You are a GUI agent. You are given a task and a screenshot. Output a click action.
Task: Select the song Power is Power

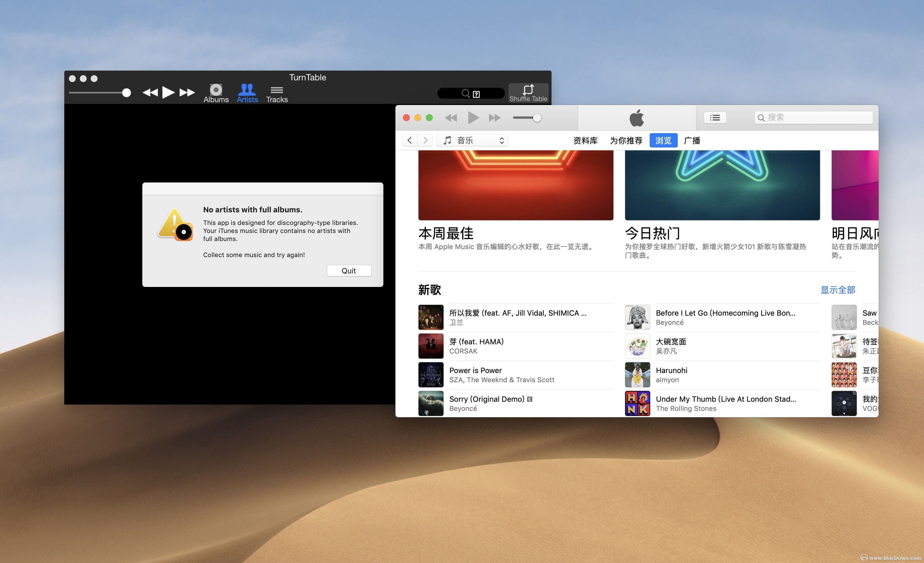pyautogui.click(x=475, y=370)
